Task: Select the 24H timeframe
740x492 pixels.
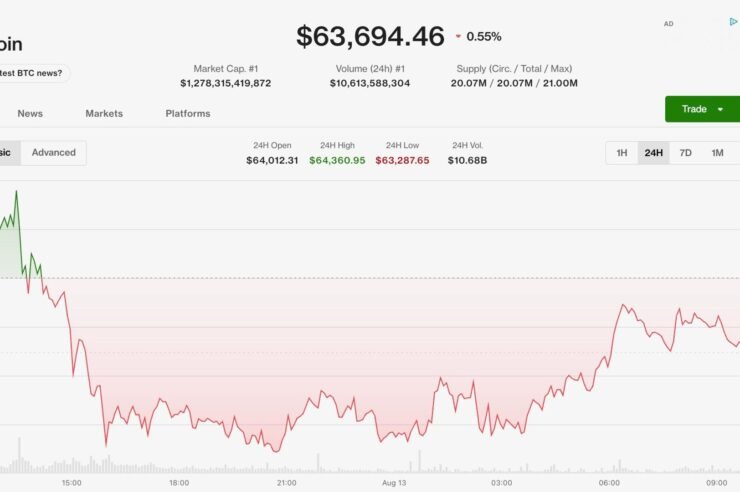Action: [654, 153]
